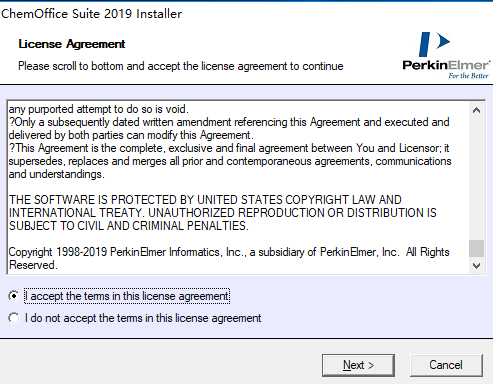493x384 pixels.
Task: Click the ChemOffice Suite 2019 Installer title
Action: 91,14
